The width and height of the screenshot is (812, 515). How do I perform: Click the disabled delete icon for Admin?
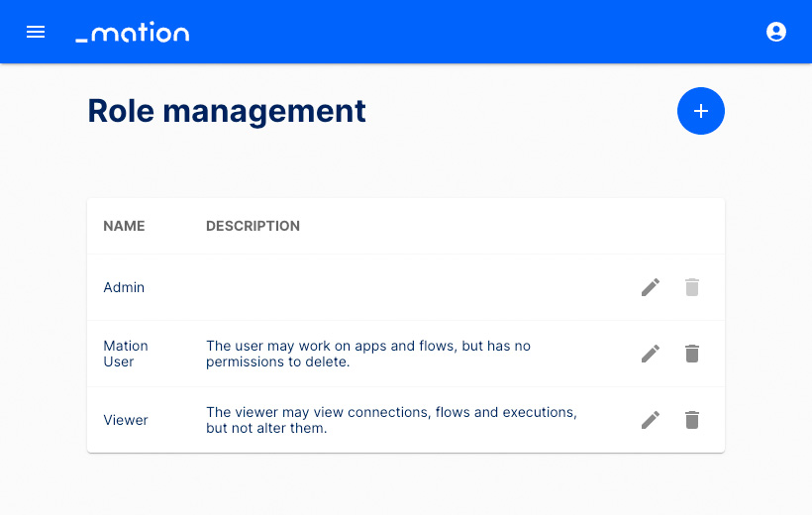click(x=692, y=287)
